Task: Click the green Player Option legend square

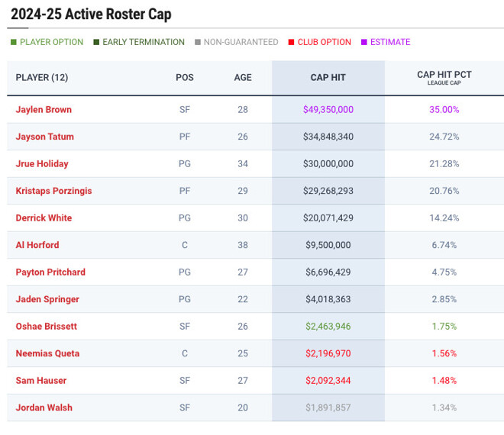Action: click(x=14, y=42)
